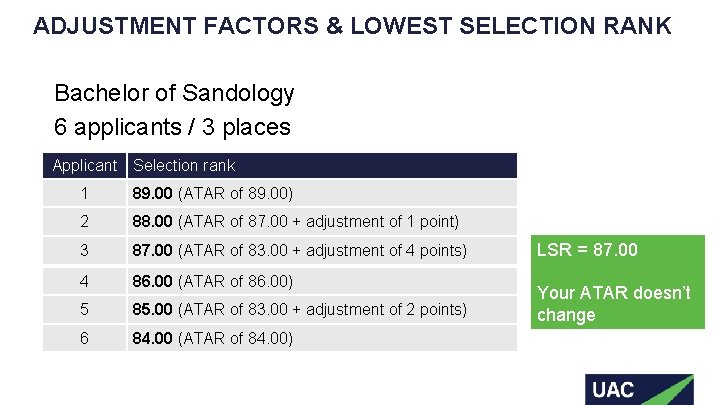The width and height of the screenshot is (720, 405).
Task: Click applicant 6 row number cell
Action: (x=85, y=338)
